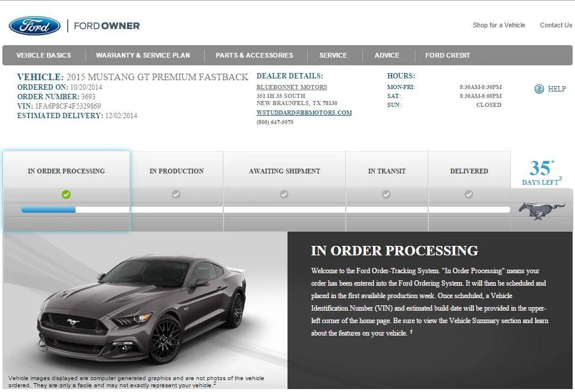
Task: Click the Mustang GT vehicle image
Action: [x=143, y=310]
